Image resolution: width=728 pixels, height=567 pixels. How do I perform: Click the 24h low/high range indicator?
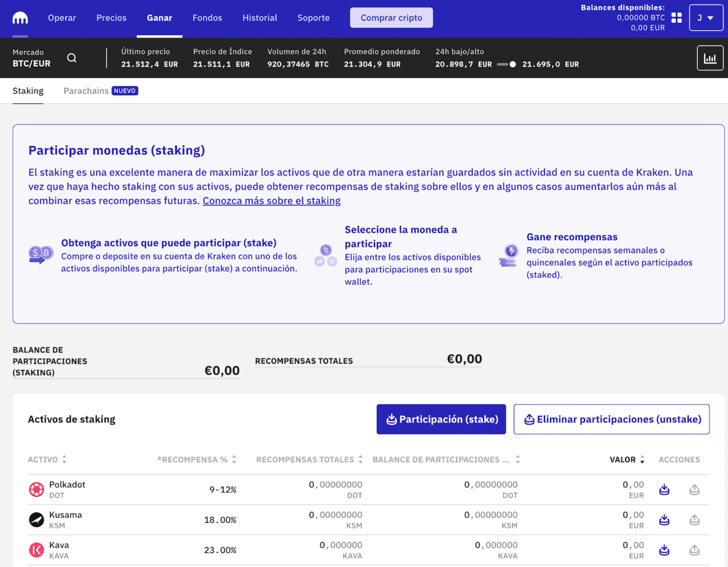[506, 64]
